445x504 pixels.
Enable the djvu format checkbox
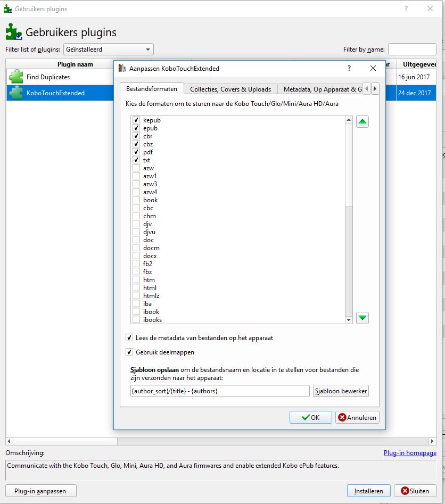click(136, 232)
